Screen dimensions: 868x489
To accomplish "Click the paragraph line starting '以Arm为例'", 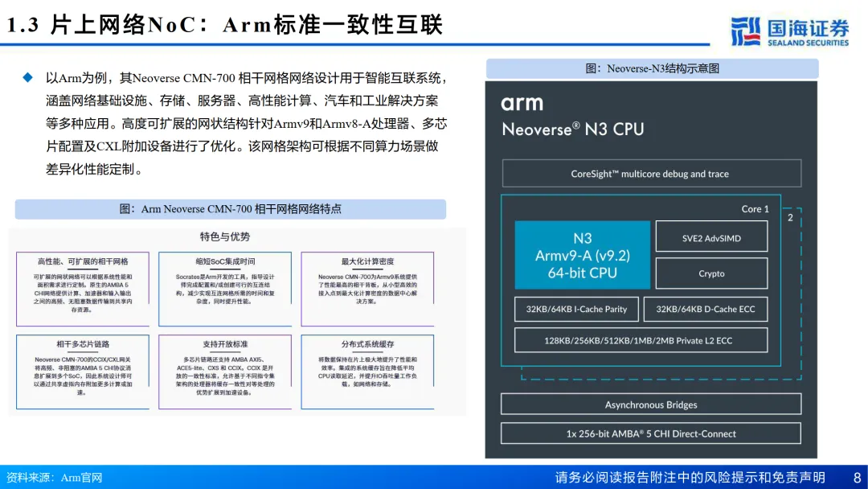I will 247,78.
